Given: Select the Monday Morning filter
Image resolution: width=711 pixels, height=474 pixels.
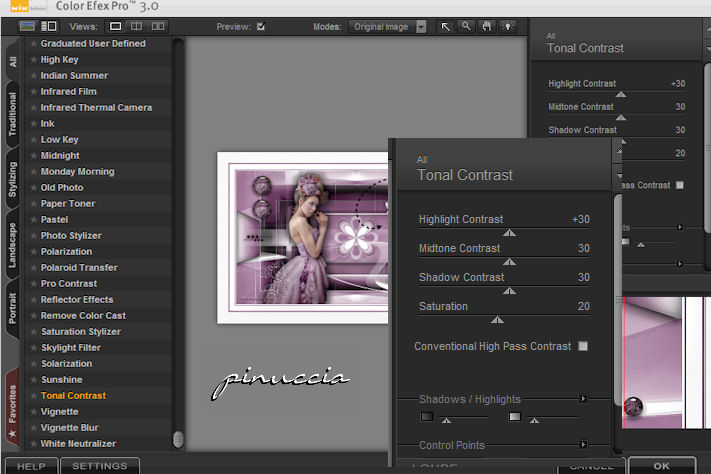Looking at the screenshot, I should point(78,171).
